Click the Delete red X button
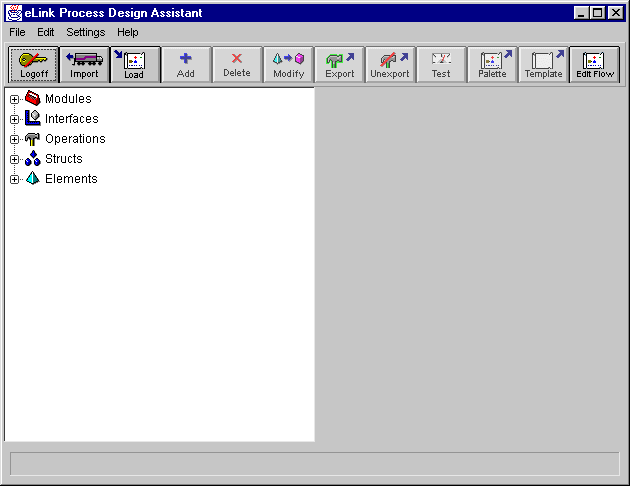630x486 pixels. (x=237, y=65)
